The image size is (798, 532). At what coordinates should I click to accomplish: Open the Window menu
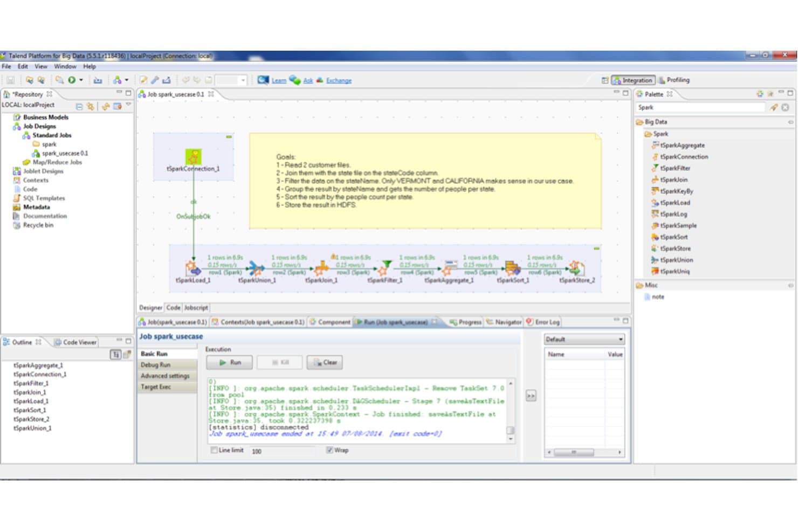point(65,66)
